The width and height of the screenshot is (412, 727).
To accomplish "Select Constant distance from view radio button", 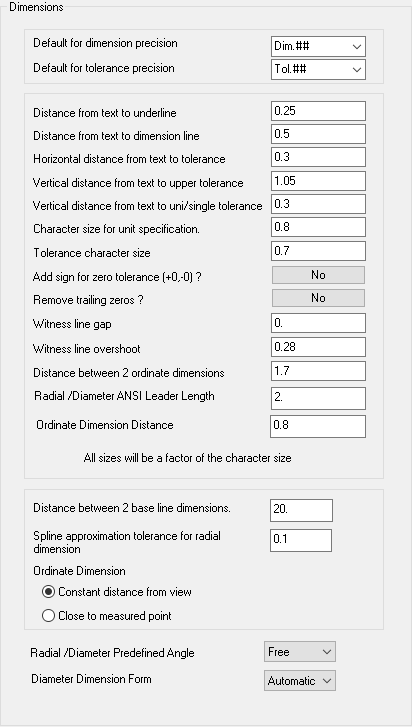I will pos(48,592).
